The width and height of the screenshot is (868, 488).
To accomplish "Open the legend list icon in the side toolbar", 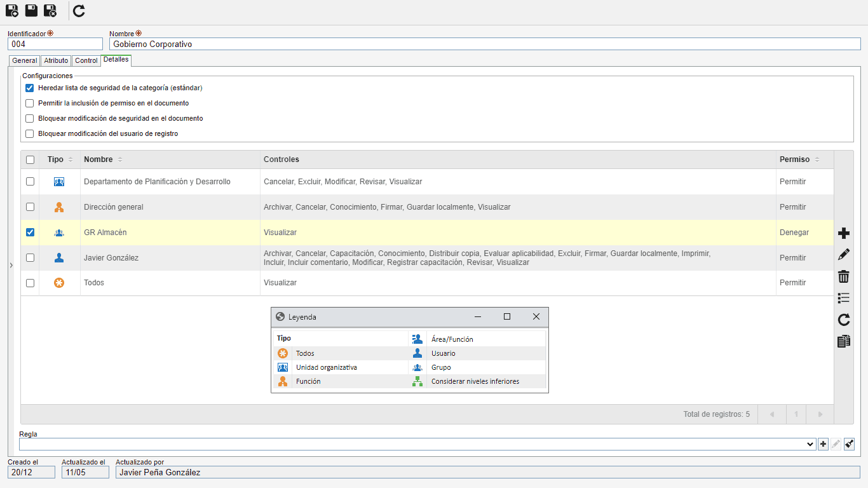I will [844, 298].
